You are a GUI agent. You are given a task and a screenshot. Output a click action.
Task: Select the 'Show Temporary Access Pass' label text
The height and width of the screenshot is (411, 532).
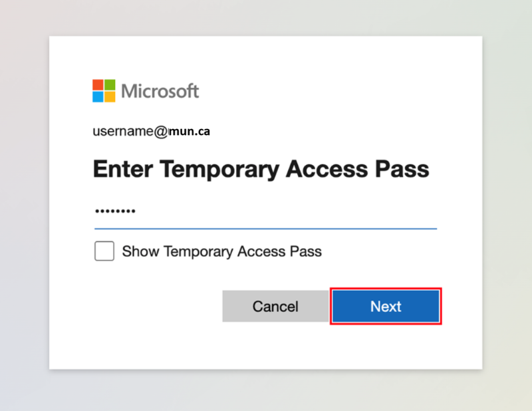[x=222, y=251]
